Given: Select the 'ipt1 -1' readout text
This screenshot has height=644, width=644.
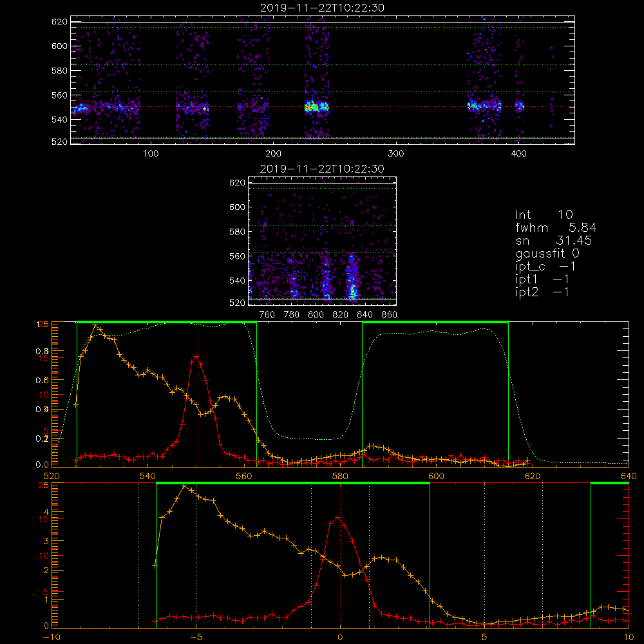Looking at the screenshot, I should (542, 279).
